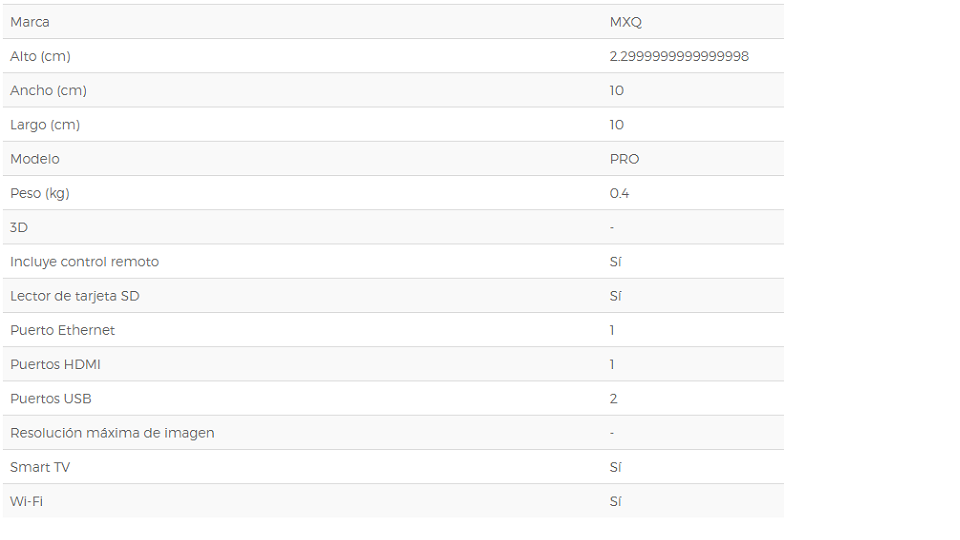Select the 3D row label

click(x=19, y=228)
